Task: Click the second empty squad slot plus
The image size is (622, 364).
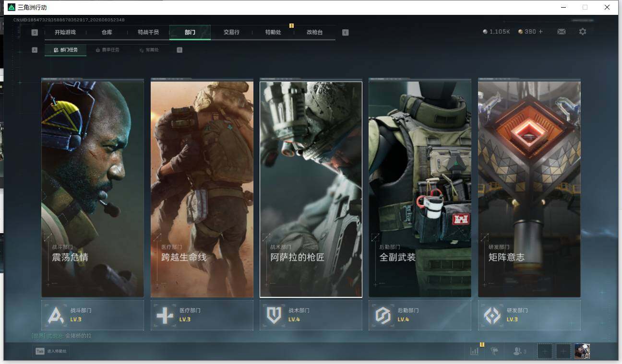Action: click(563, 351)
